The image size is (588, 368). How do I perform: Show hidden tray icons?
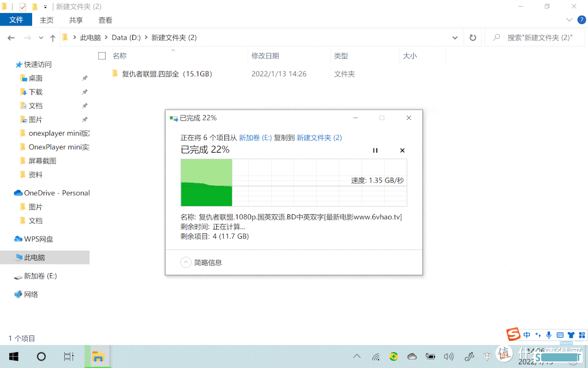pyautogui.click(x=357, y=357)
